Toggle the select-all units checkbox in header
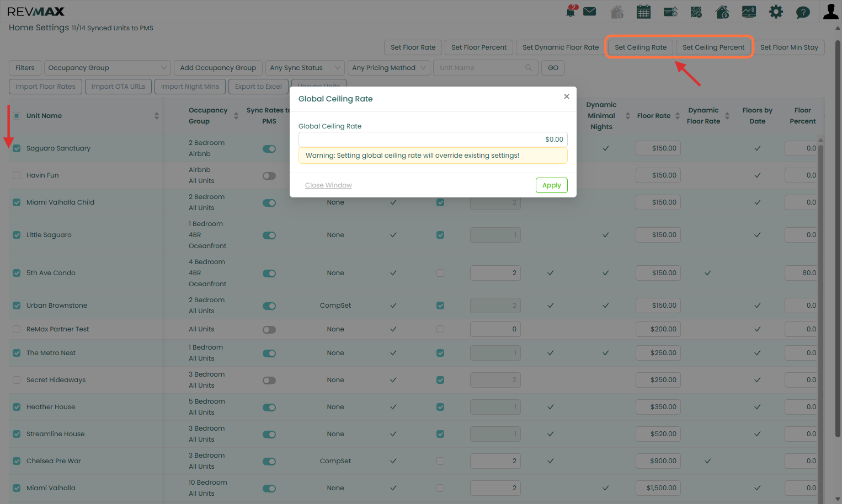This screenshot has height=504, width=842. tap(17, 116)
